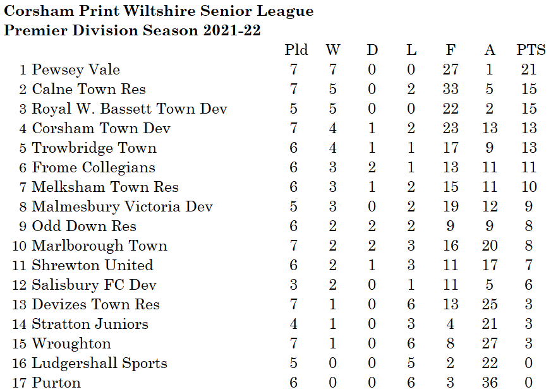This screenshot has height=392, width=551.
Task: Select the Corsham Town Dev team name
Action: [x=101, y=129]
